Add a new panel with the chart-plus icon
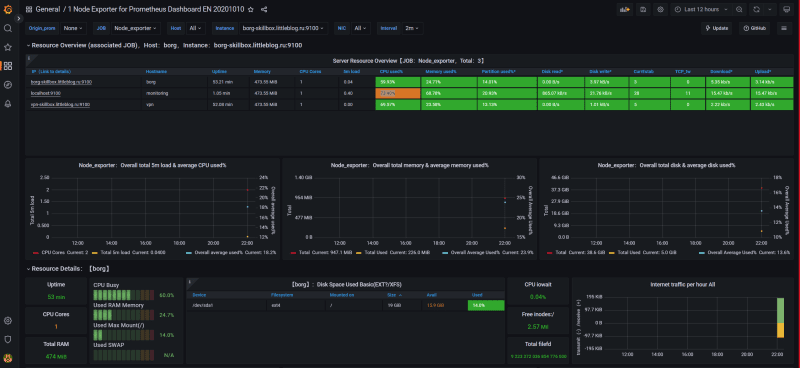Image resolution: width=800 pixels, height=368 pixels. [624, 9]
